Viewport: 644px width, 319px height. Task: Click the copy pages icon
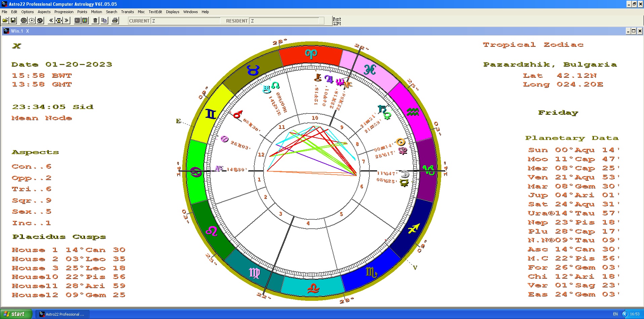tap(104, 21)
